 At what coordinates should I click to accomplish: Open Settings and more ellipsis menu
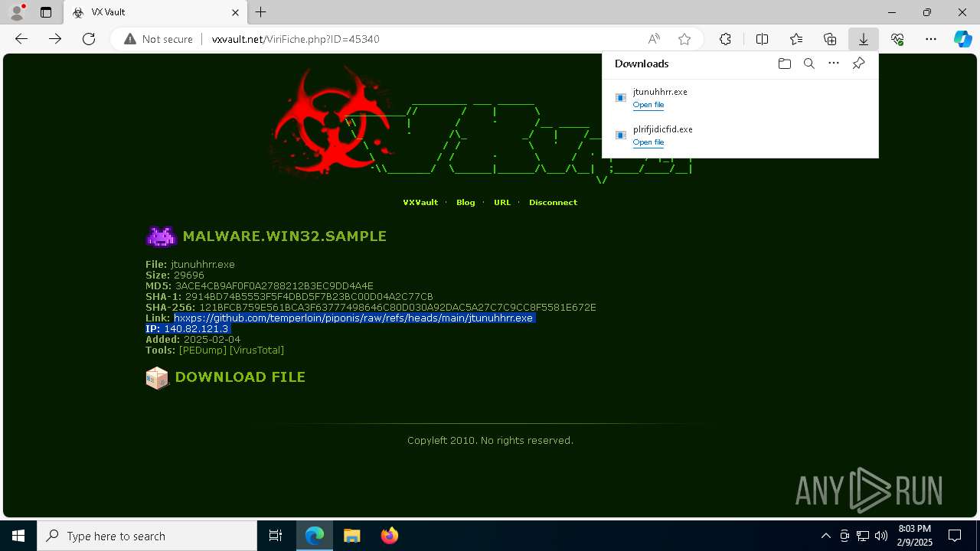pos(931,39)
